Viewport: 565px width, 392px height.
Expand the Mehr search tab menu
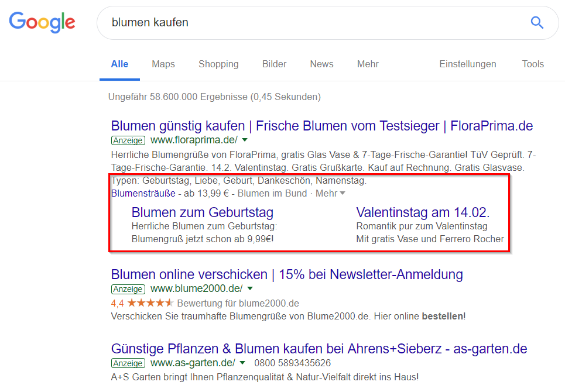pyautogui.click(x=368, y=64)
